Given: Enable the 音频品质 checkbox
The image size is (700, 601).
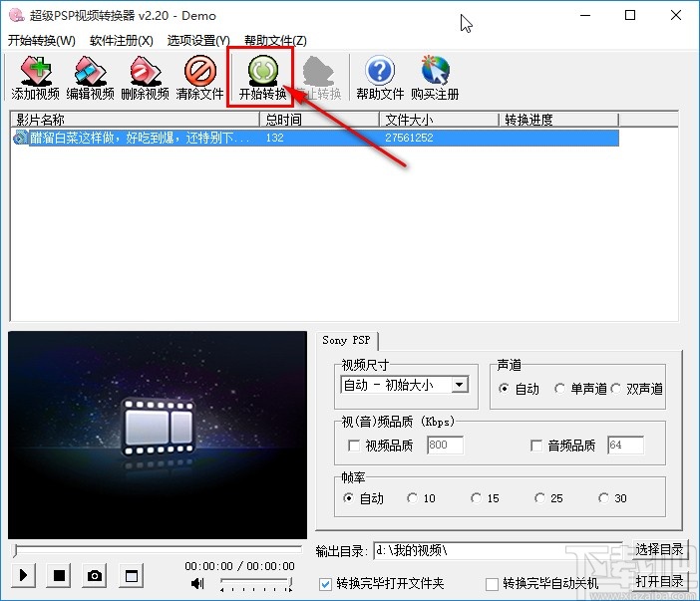Looking at the screenshot, I should click(536, 446).
